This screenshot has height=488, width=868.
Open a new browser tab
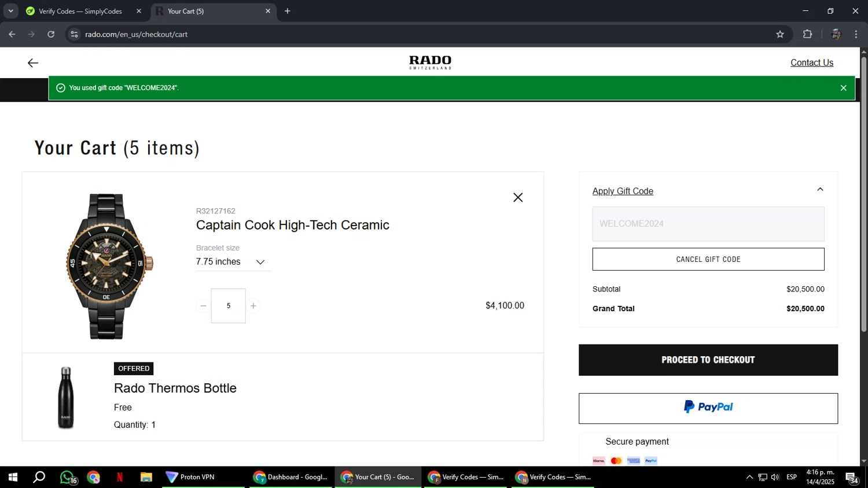point(288,11)
